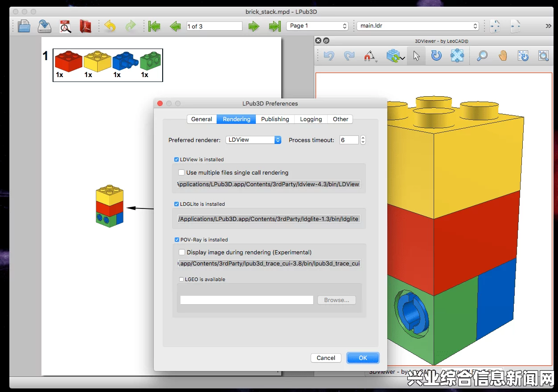Image resolution: width=558 pixels, height=392 pixels.
Task: Switch to the Other tab
Action: (341, 119)
